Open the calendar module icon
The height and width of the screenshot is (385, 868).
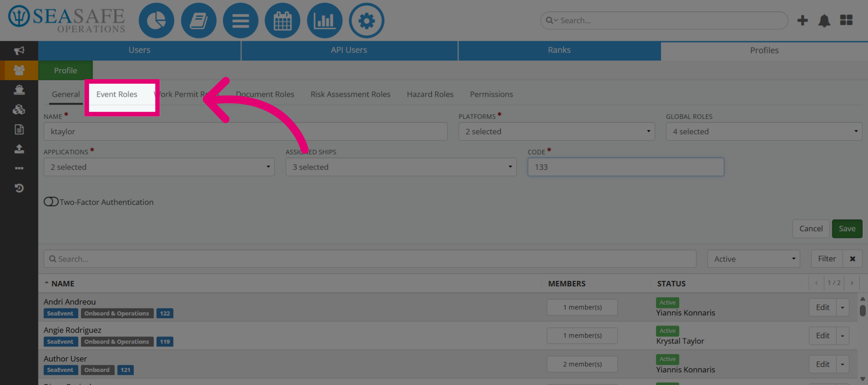[283, 21]
